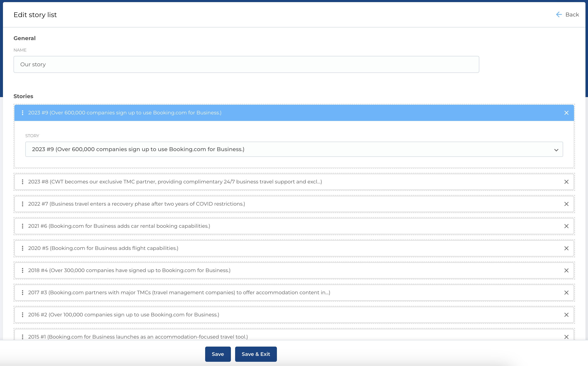
Task: Click drag handle of 2020 #5 story
Action: point(23,248)
